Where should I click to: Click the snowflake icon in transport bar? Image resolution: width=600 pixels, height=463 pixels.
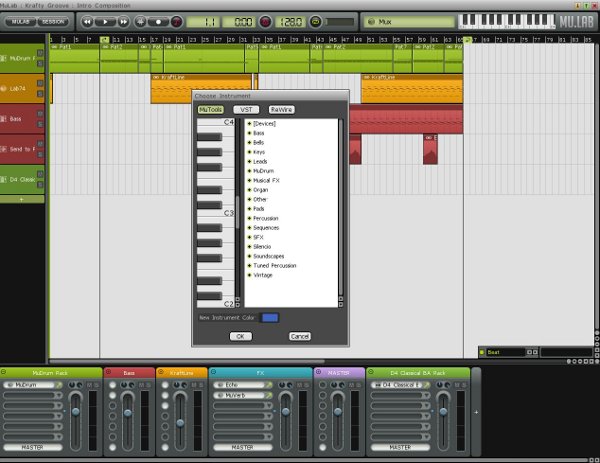coord(140,22)
